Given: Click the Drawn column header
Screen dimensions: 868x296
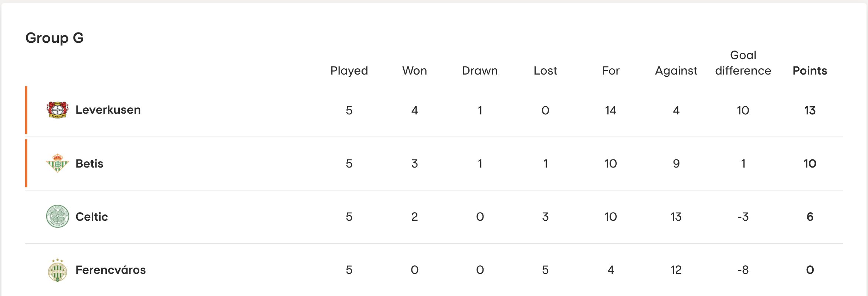Looking at the screenshot, I should pyautogui.click(x=480, y=70).
